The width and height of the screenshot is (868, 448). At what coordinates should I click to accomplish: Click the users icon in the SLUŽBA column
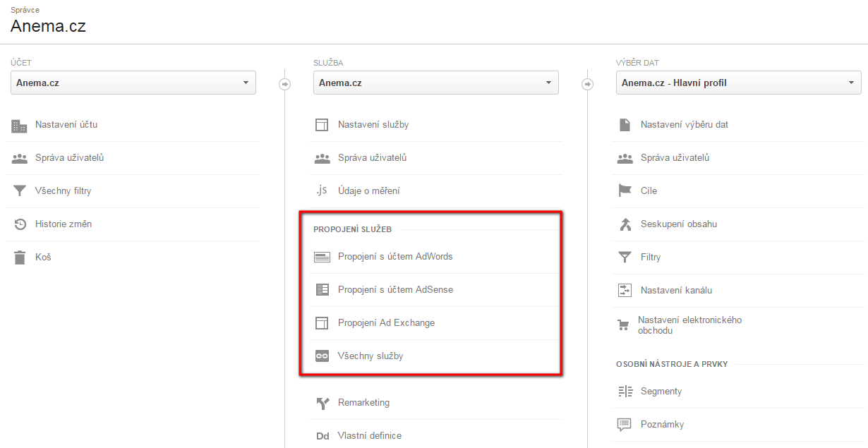pos(322,159)
